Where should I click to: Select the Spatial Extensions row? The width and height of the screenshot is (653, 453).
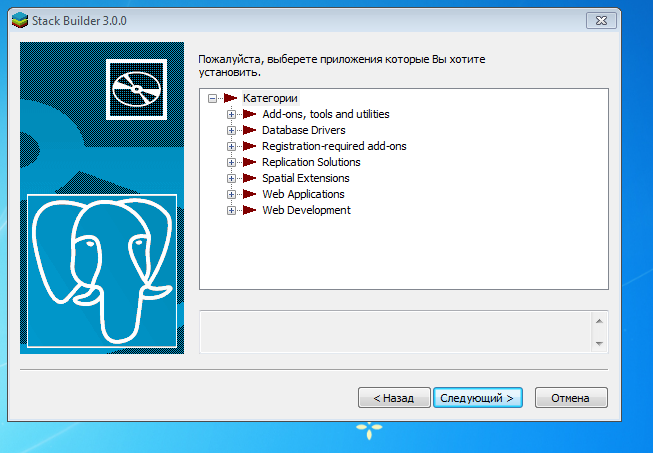[306, 178]
